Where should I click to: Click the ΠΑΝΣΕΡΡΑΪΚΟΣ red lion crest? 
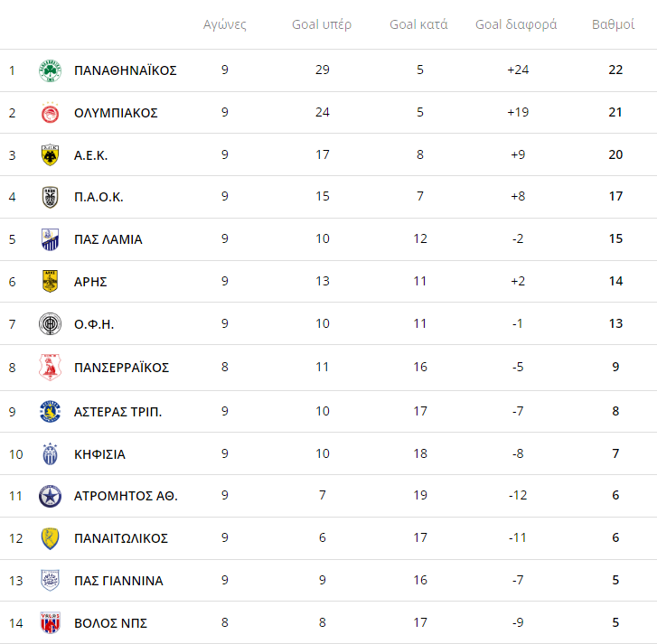pos(51,368)
